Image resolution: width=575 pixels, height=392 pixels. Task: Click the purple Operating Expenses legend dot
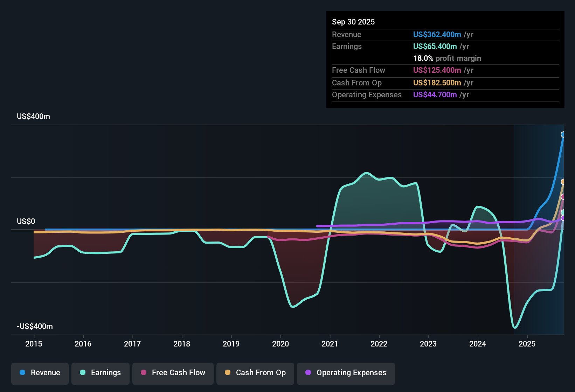tap(308, 373)
